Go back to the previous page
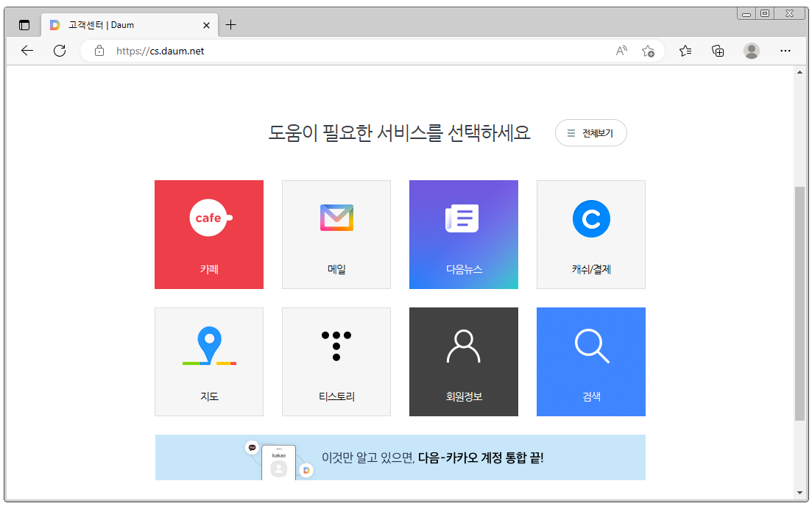 tap(27, 51)
